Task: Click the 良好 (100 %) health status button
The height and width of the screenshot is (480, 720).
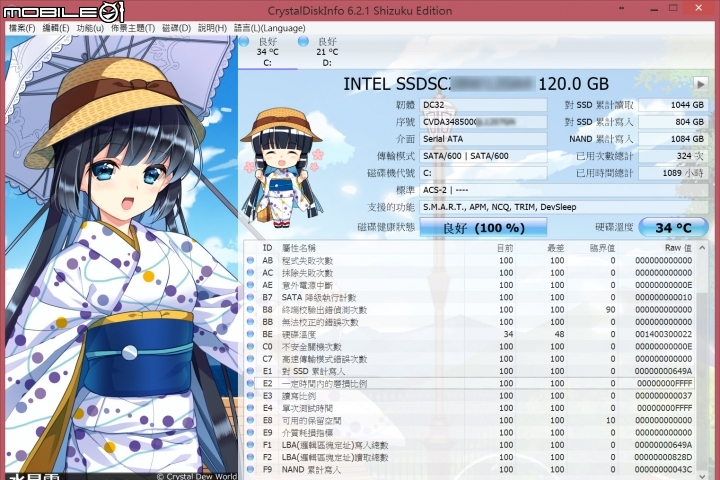Action: 483,227
